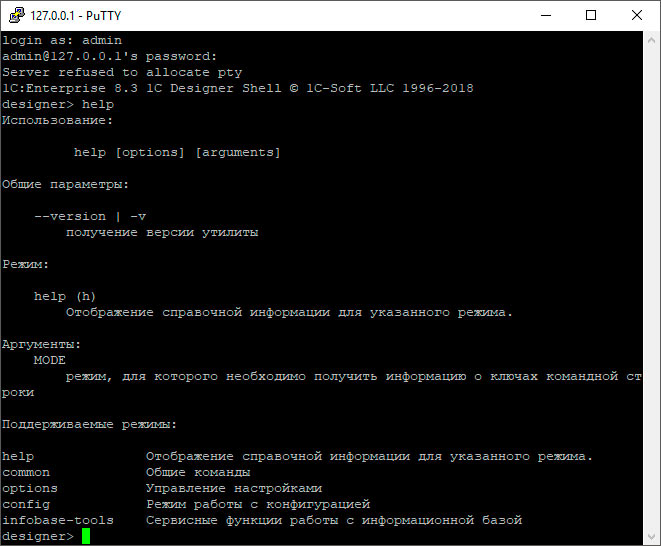Click the '127.0.0.1 - PuTTY' window title
The image size is (661, 546).
(75, 16)
